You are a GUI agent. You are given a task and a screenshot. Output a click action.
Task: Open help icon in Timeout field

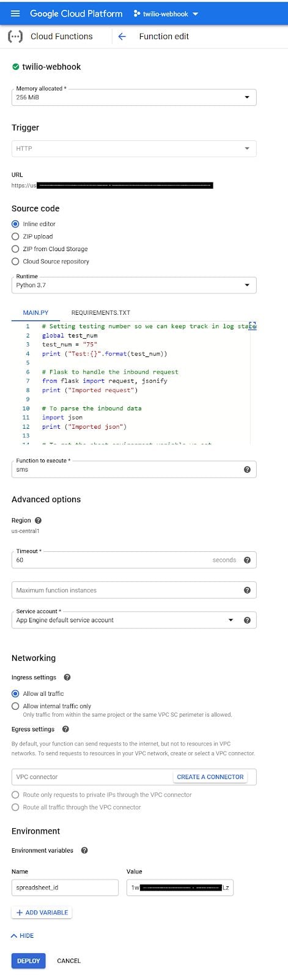(247, 560)
